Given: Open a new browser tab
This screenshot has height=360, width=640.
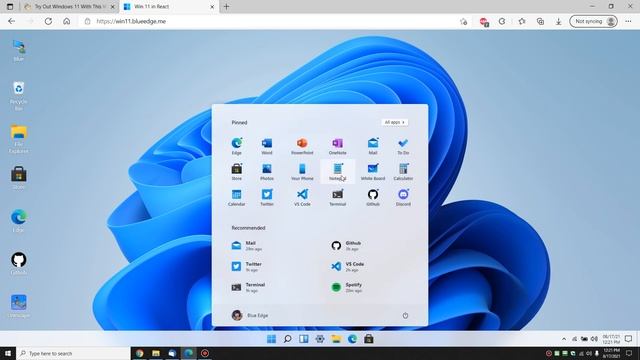Looking at the screenshot, I should tap(227, 7).
